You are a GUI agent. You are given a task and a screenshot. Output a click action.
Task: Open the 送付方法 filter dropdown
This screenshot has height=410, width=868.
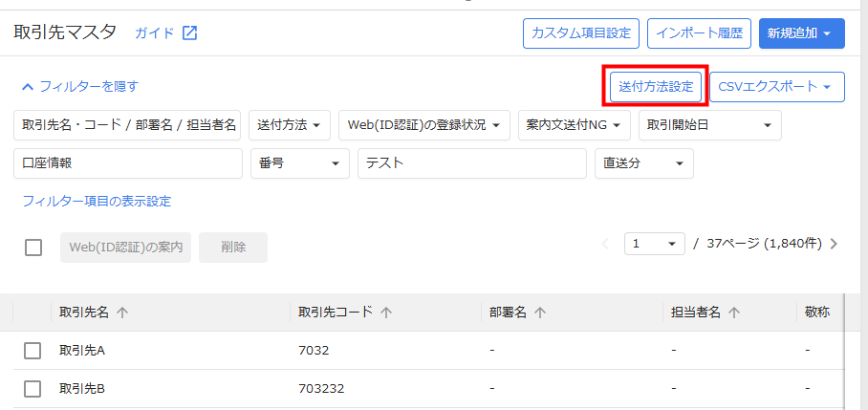[x=290, y=125]
